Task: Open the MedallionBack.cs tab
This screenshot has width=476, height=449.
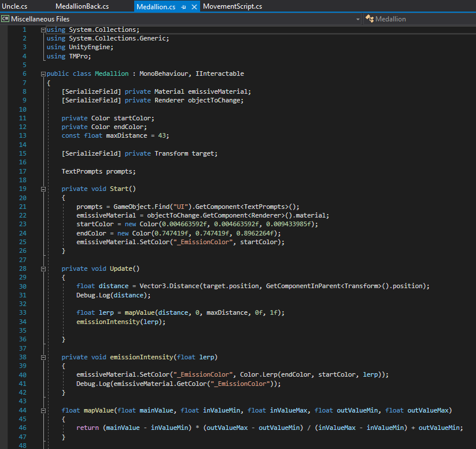Action: click(82, 6)
